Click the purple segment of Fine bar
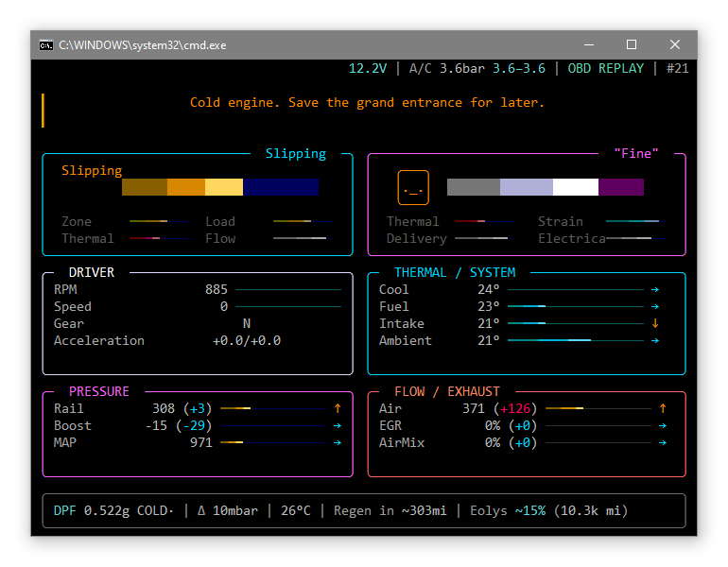The width and height of the screenshot is (728, 567). [621, 187]
